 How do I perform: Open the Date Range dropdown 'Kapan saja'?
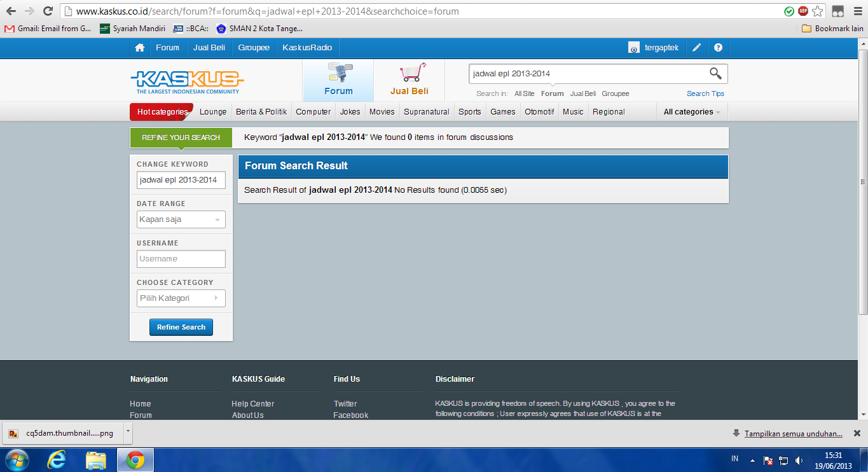181,219
